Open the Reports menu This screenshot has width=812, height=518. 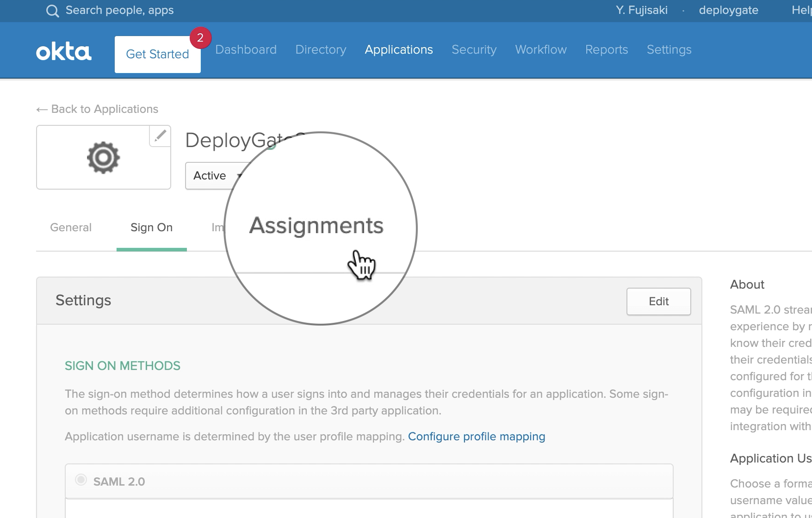(607, 49)
